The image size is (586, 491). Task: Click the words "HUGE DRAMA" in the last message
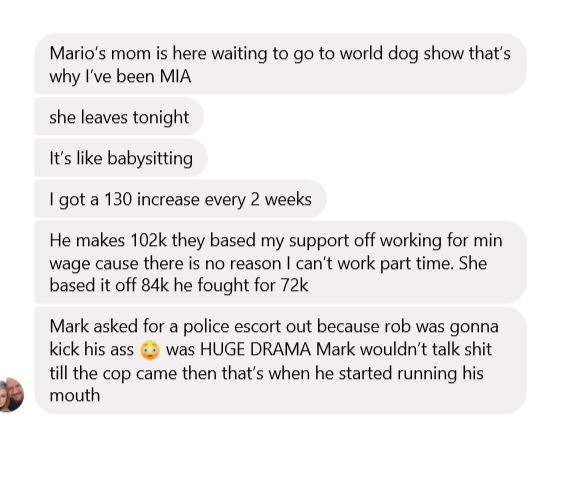coord(255,349)
